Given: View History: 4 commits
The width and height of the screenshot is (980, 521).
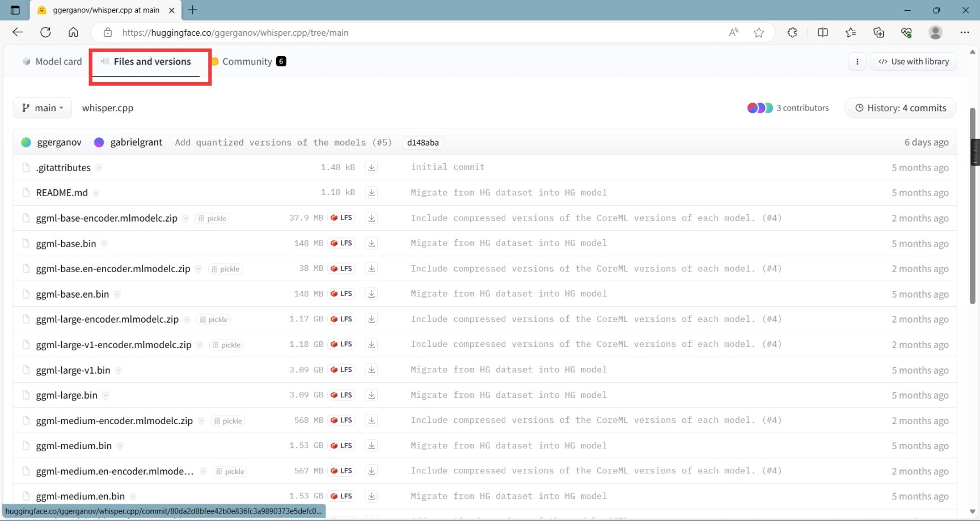Looking at the screenshot, I should click(901, 108).
